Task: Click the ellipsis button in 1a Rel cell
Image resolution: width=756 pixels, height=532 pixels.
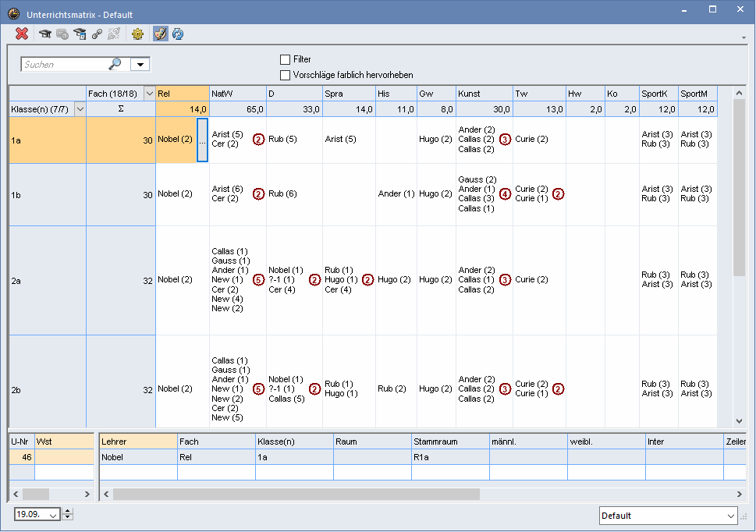Action: (x=203, y=140)
